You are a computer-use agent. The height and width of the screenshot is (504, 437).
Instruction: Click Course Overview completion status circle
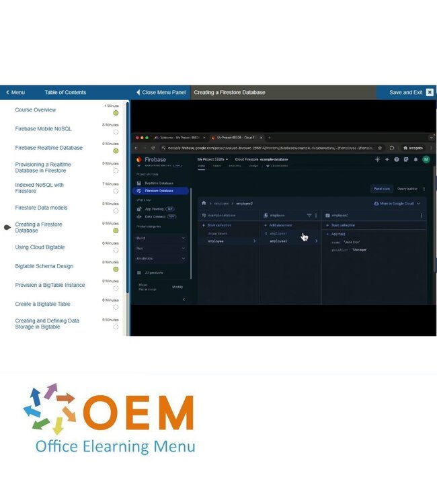point(116,113)
